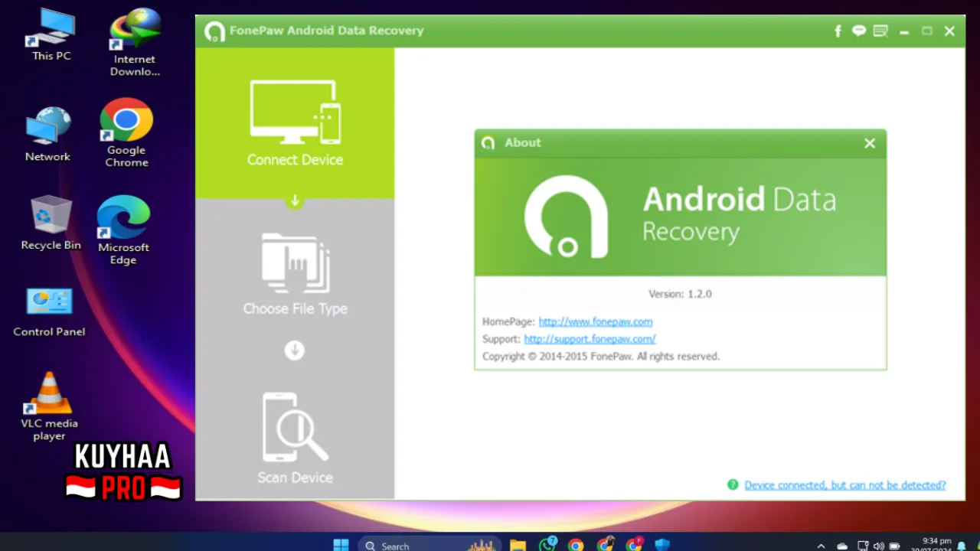Screen dimensions: 980x551
Task: Open Network desktop icon
Action: (x=47, y=135)
